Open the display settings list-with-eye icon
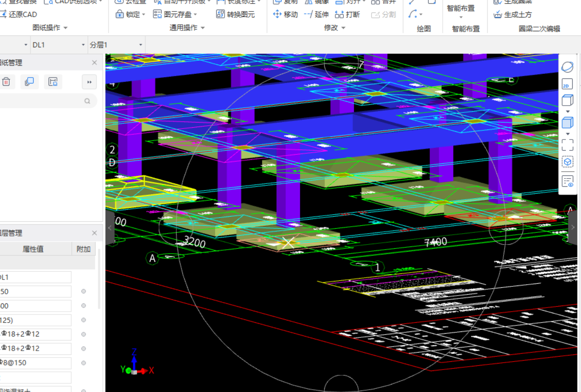The width and height of the screenshot is (581, 392). tap(567, 181)
